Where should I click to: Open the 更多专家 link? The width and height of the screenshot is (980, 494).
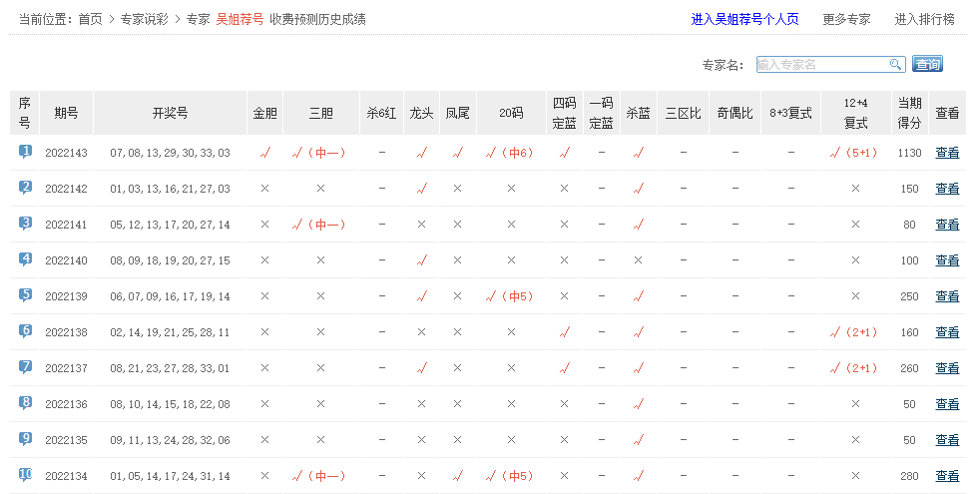tap(846, 19)
